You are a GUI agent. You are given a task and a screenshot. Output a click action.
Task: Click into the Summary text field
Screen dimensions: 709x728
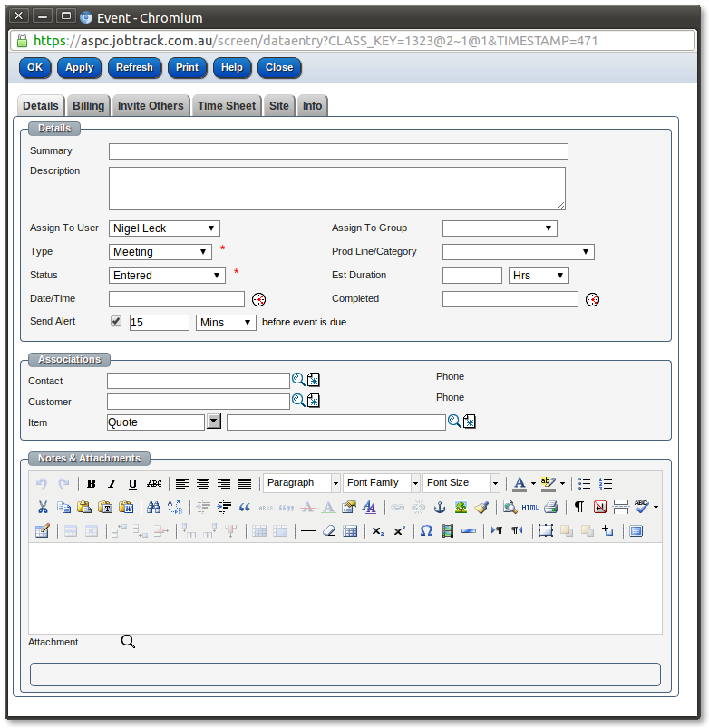click(x=338, y=151)
